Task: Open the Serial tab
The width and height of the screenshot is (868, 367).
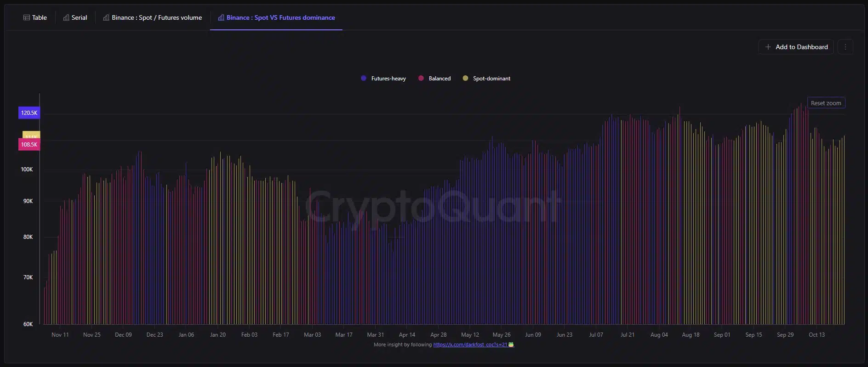Action: (x=75, y=17)
